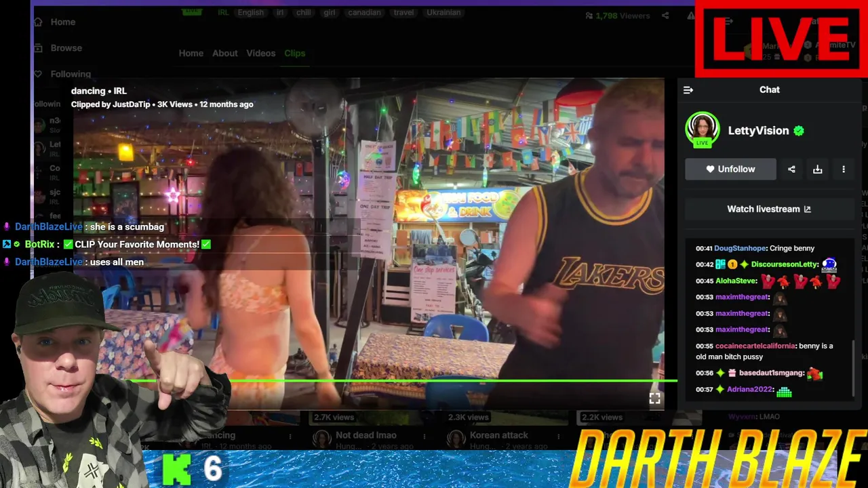
Task: Click cocainecartelcalifornia username in chat
Action: [x=755, y=346]
